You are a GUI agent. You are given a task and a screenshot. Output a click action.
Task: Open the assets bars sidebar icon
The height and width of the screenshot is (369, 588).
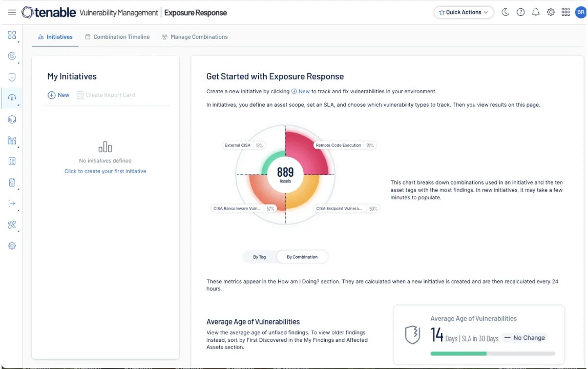click(12, 140)
